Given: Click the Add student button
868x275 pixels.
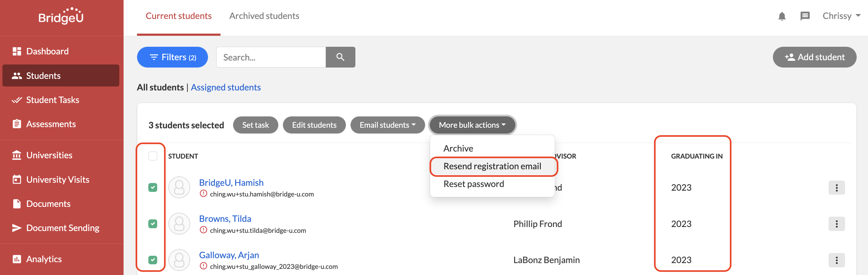Looking at the screenshot, I should (814, 57).
